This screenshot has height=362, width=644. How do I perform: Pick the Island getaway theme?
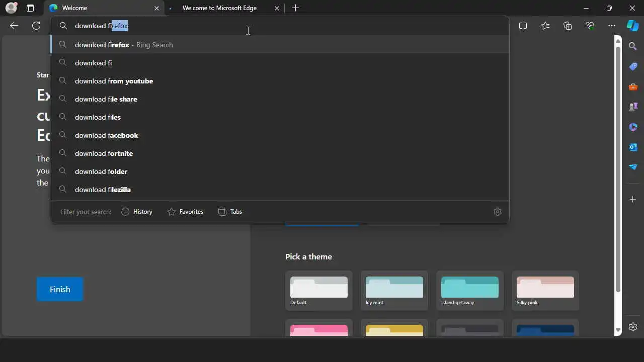click(470, 291)
